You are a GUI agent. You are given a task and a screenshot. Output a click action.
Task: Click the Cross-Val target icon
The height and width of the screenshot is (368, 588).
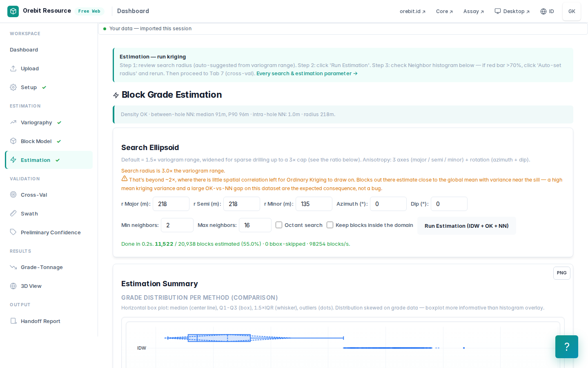(13, 195)
